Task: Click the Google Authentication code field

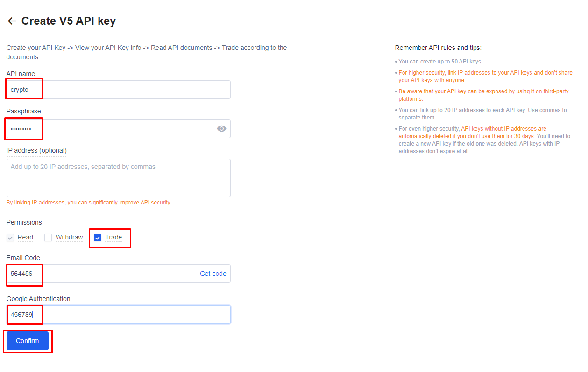Action: pyautogui.click(x=119, y=315)
